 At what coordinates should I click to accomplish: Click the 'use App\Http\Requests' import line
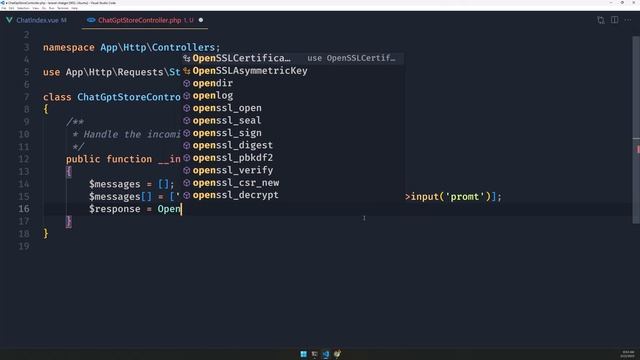pos(111,72)
